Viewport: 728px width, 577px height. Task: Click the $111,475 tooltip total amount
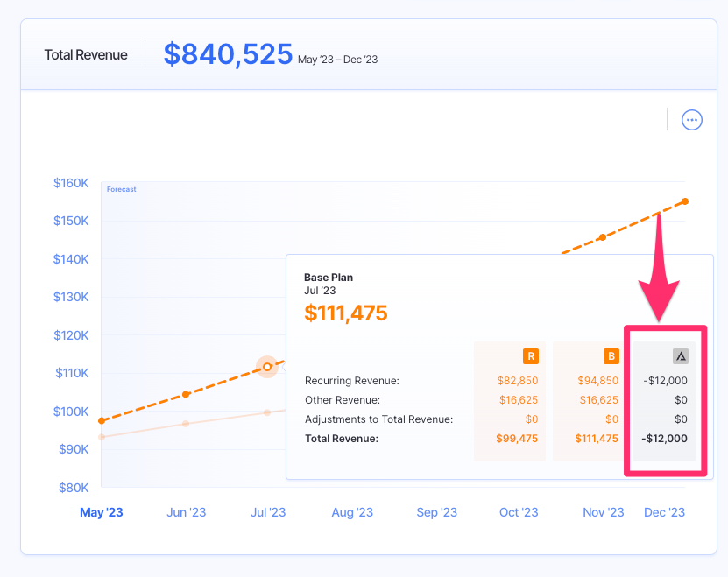(x=345, y=313)
